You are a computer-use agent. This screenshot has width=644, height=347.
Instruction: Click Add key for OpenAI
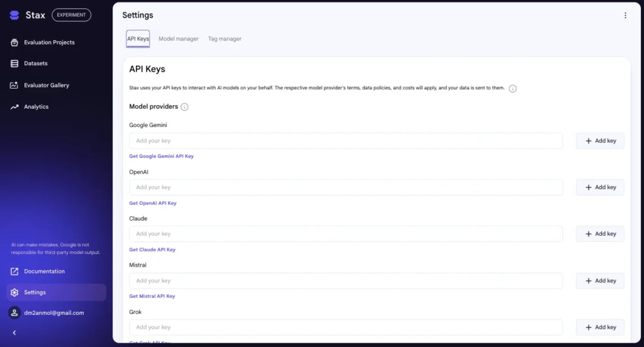point(600,187)
